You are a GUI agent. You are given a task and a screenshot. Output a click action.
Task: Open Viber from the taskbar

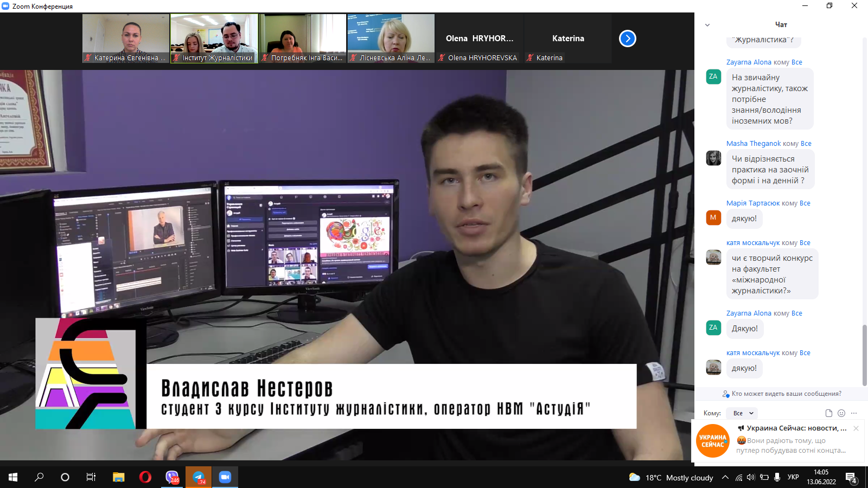[172, 477]
